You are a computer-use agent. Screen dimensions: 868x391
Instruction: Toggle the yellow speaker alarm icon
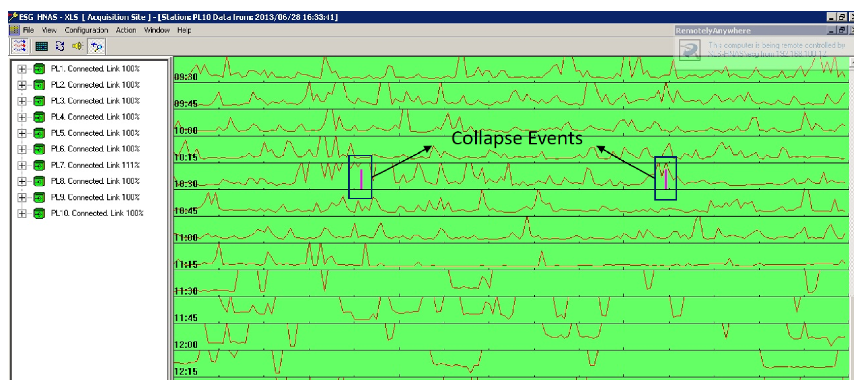pos(78,46)
